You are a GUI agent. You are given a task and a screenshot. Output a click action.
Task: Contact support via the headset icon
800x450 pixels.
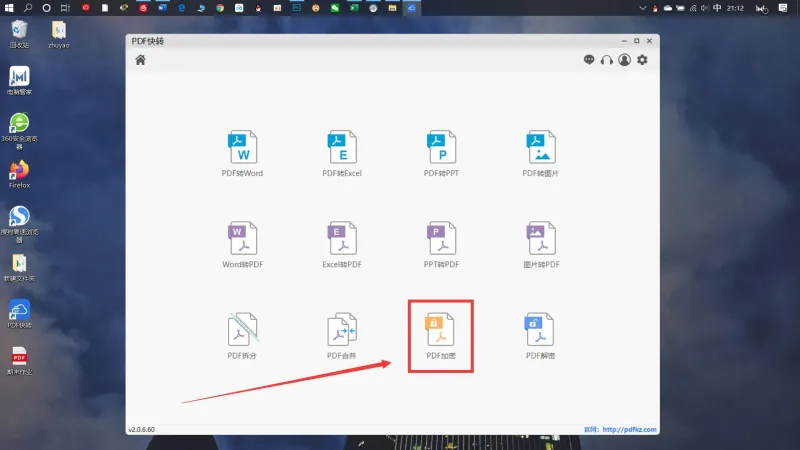coord(607,60)
